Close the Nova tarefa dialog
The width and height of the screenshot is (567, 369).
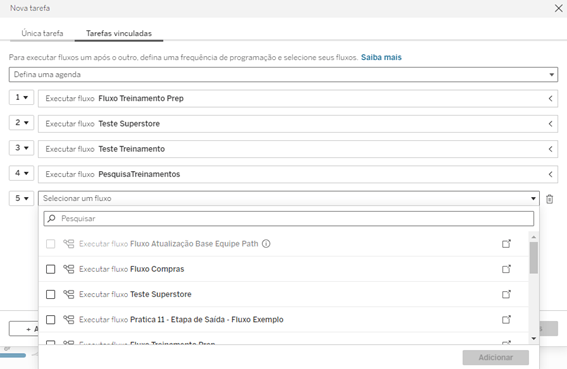[x=558, y=8]
